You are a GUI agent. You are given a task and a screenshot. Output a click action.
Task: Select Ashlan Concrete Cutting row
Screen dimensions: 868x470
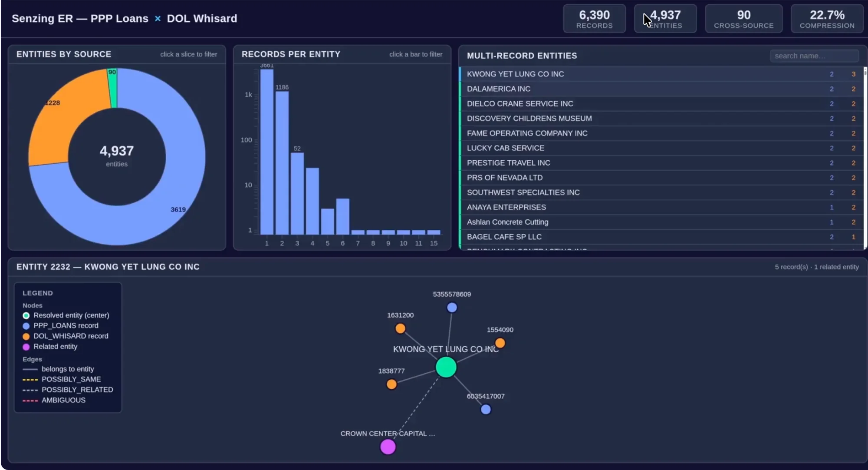click(661, 222)
